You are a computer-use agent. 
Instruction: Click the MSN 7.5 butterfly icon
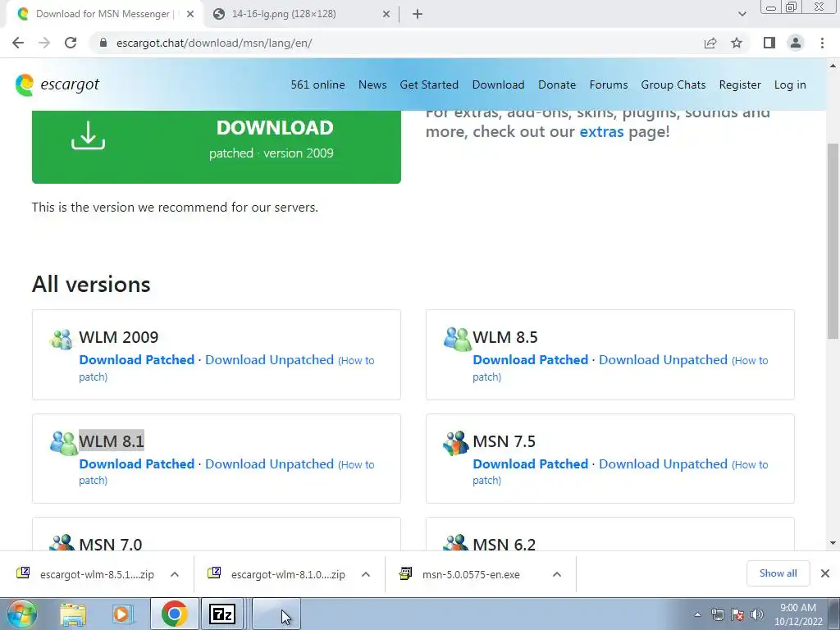click(x=456, y=442)
